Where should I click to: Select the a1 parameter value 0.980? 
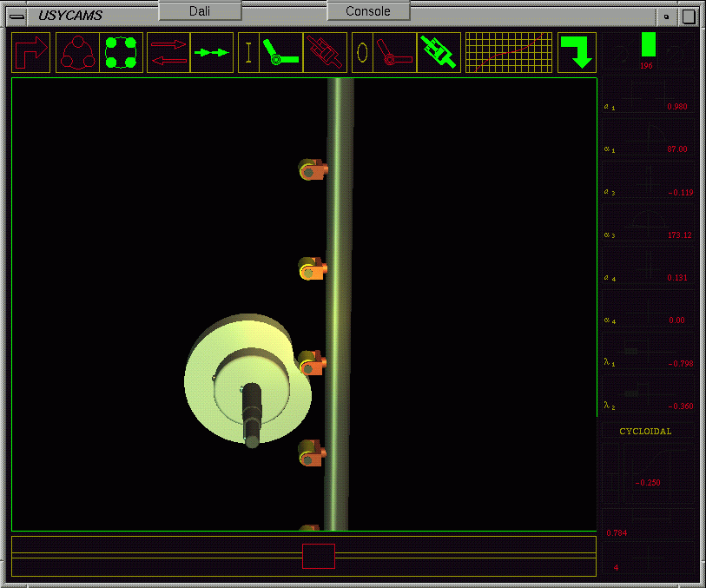676,107
